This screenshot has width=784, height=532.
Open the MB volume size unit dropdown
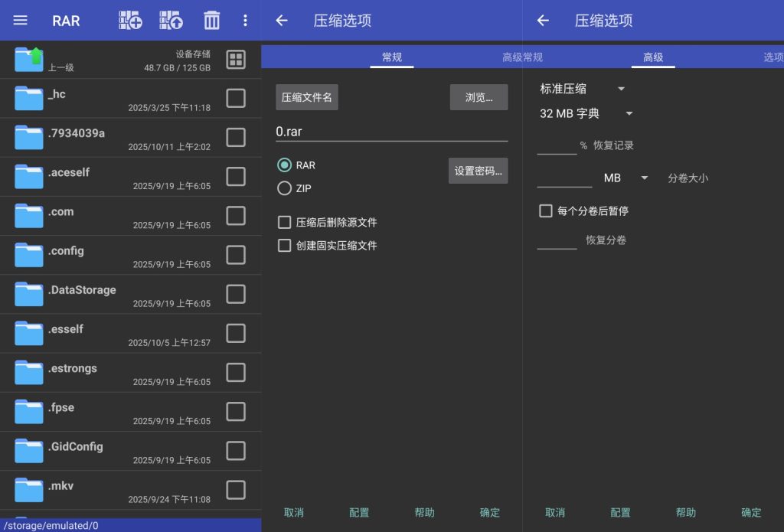pos(625,178)
